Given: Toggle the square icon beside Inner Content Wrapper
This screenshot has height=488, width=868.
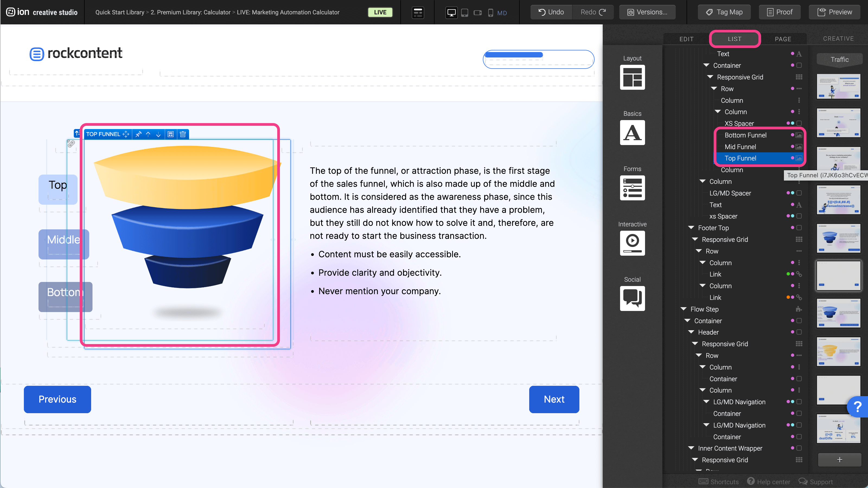Looking at the screenshot, I should click(799, 448).
